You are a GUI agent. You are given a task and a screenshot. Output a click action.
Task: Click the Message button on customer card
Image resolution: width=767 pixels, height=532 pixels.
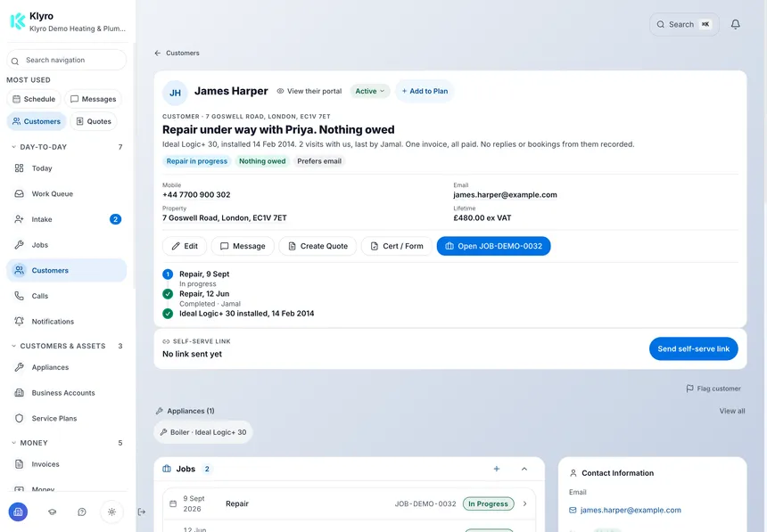(243, 246)
